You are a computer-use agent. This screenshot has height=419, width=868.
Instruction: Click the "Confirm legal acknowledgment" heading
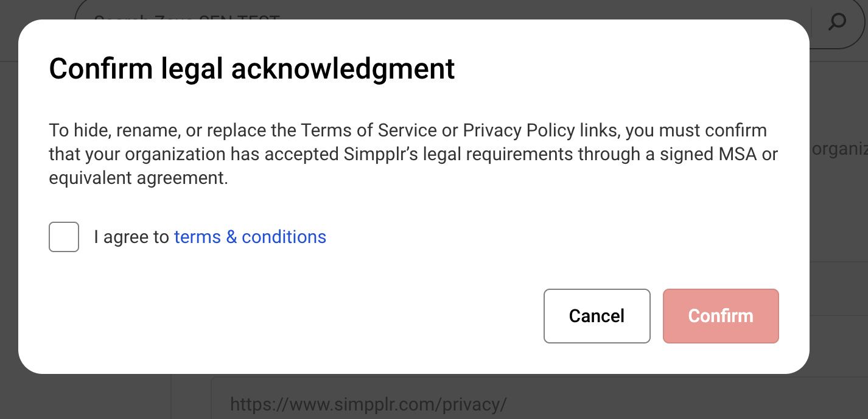pos(251,69)
